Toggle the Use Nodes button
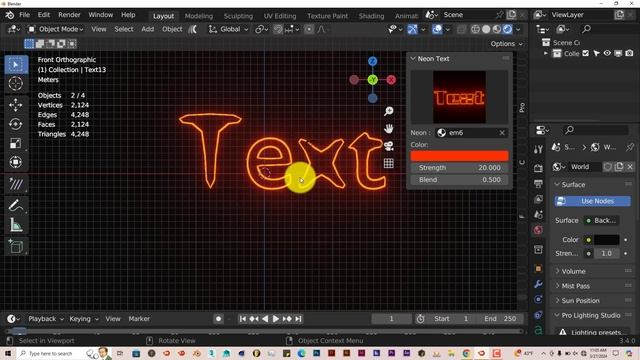The height and width of the screenshot is (360, 640). point(592,201)
